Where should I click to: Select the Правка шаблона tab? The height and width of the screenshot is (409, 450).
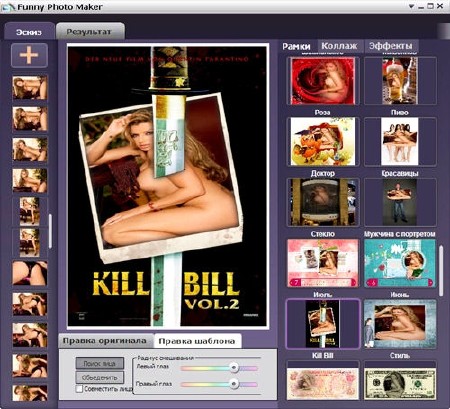pyautogui.click(x=197, y=341)
